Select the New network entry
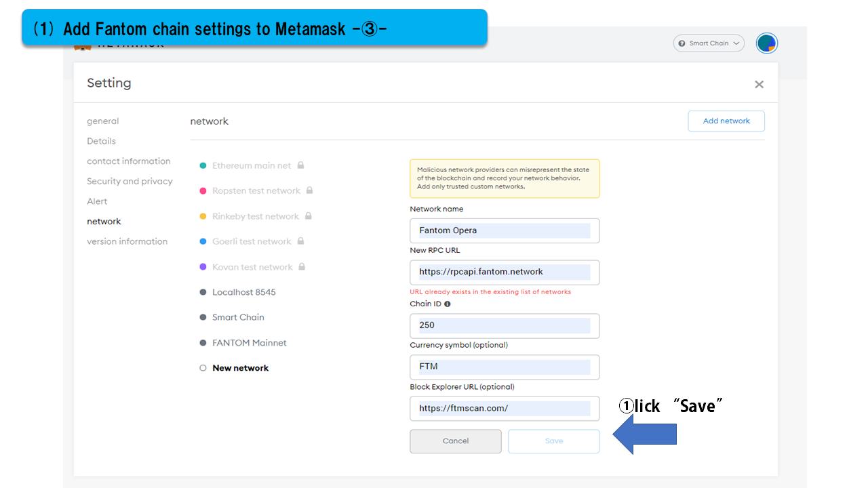This screenshot has height=488, width=868. [x=240, y=368]
